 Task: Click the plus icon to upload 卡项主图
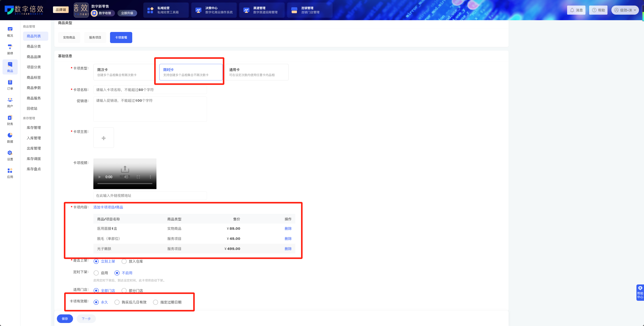point(103,138)
